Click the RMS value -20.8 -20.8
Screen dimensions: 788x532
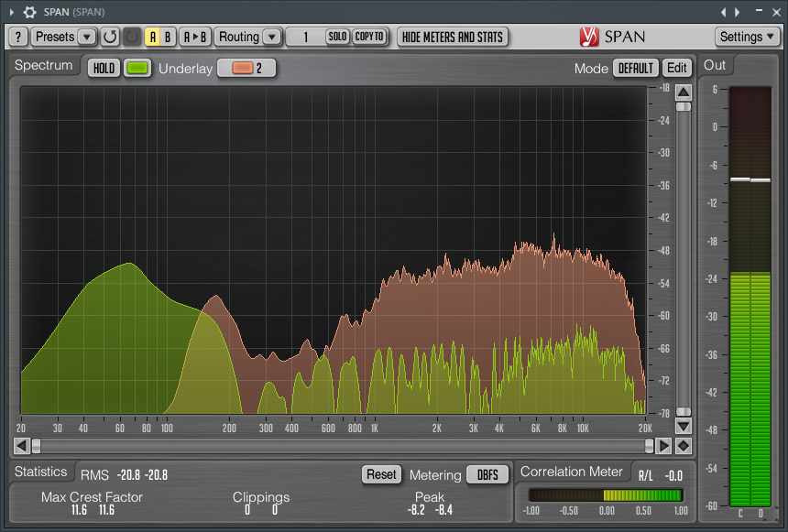(x=142, y=474)
